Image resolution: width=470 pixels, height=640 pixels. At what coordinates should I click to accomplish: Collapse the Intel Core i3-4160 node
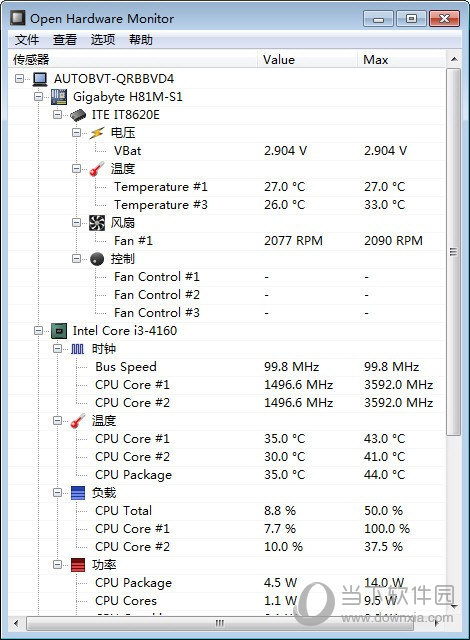click(x=38, y=331)
